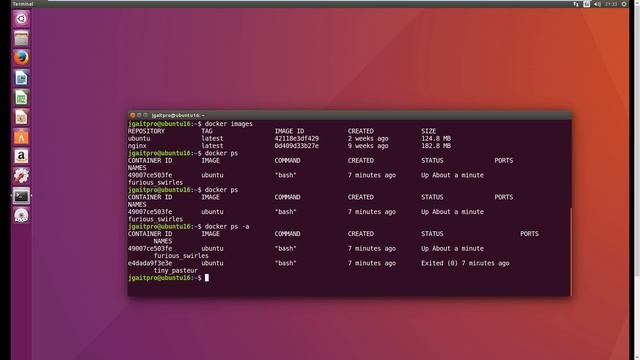Click the 182.8 MB size value
The image size is (640, 360).
pos(436,146)
